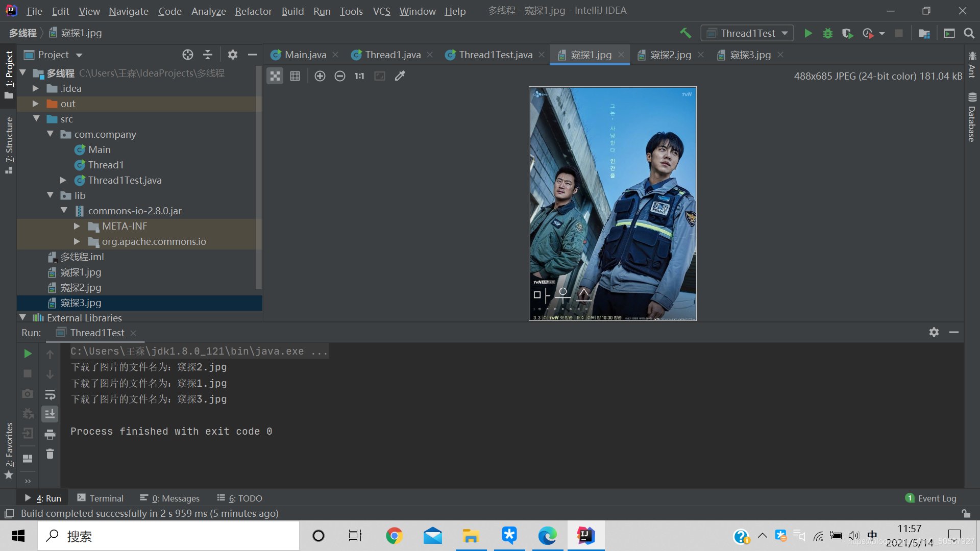Toggle scroll to end in Run console
Image resolution: width=980 pixels, height=551 pixels.
[x=50, y=414]
